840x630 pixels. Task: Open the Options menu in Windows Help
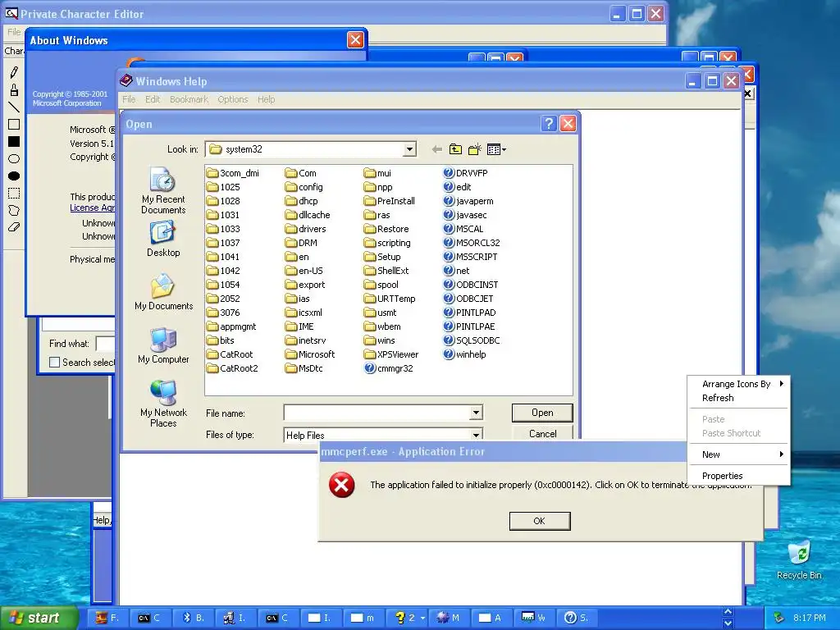[232, 99]
